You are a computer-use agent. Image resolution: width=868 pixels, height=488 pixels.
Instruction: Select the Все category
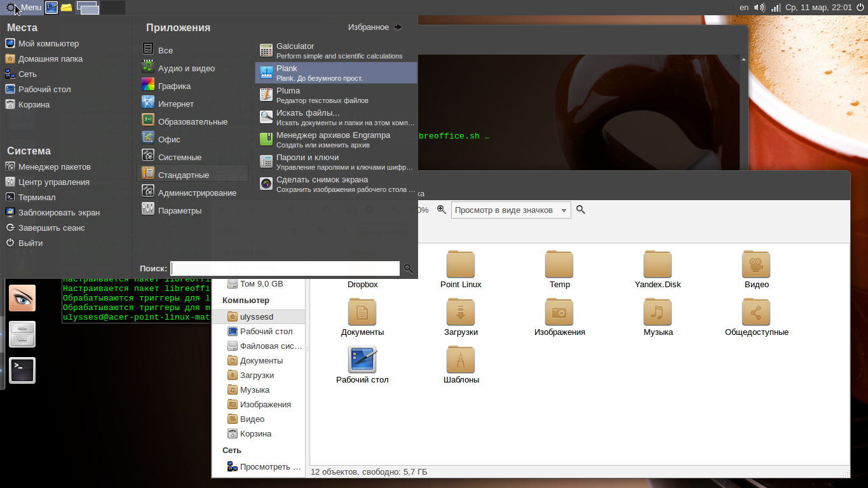[193, 50]
